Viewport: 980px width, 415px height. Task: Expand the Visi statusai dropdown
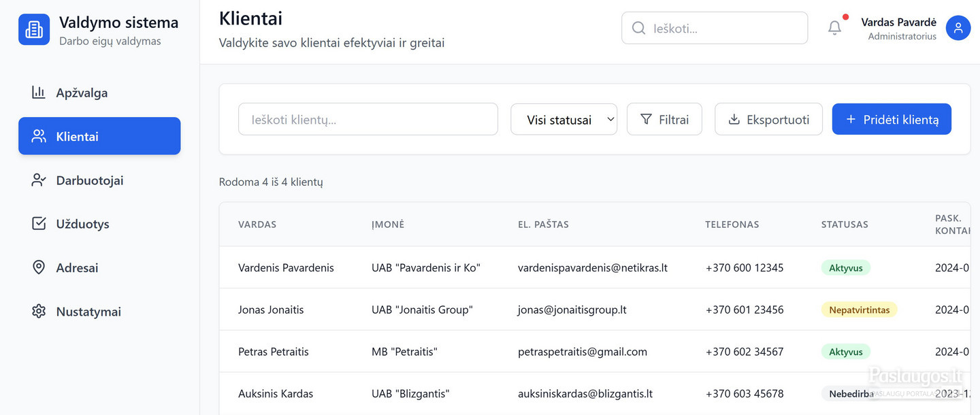coord(563,119)
